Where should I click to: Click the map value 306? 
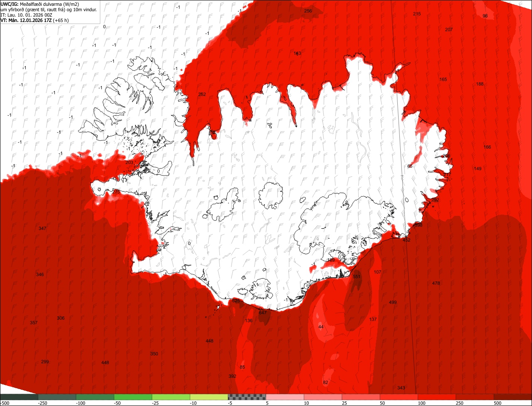(x=61, y=318)
